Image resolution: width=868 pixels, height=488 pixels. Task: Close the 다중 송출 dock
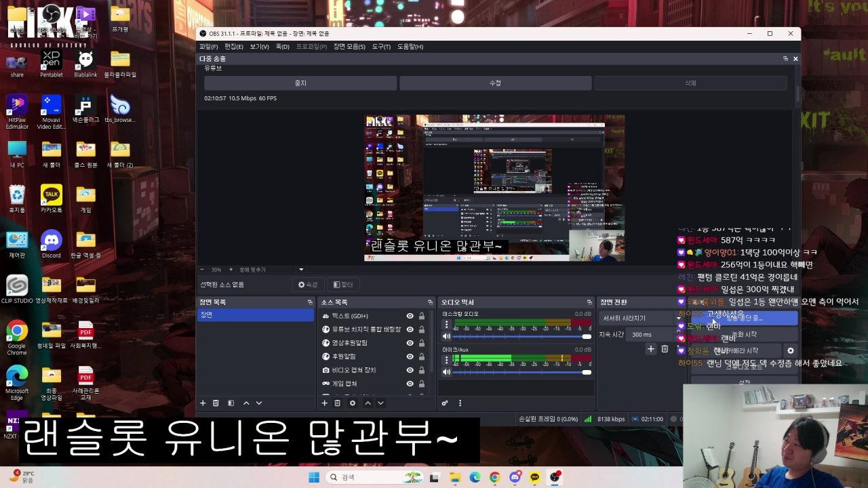(x=795, y=59)
